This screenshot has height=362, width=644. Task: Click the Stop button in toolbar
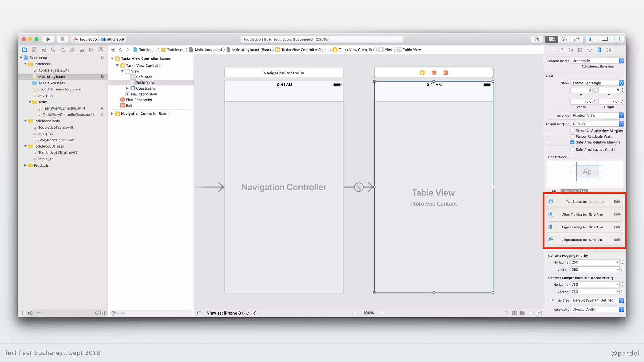click(62, 39)
